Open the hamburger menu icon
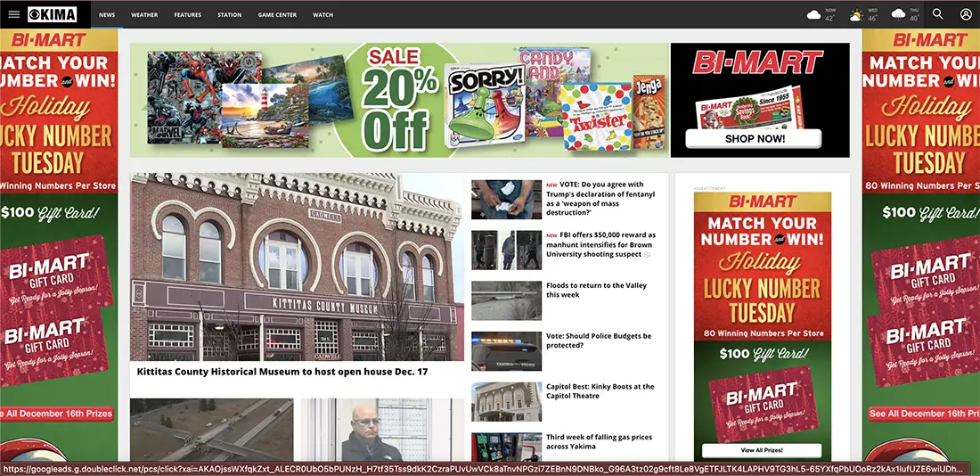 tap(13, 14)
